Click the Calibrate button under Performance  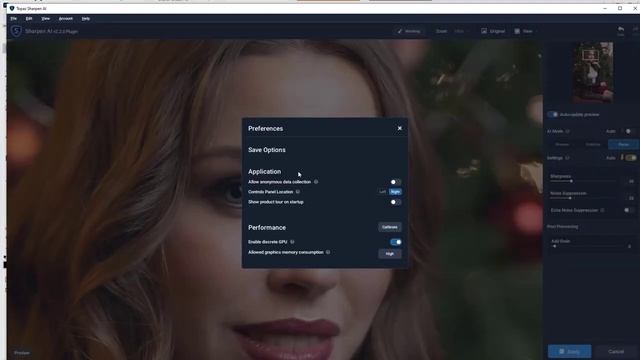(390, 227)
